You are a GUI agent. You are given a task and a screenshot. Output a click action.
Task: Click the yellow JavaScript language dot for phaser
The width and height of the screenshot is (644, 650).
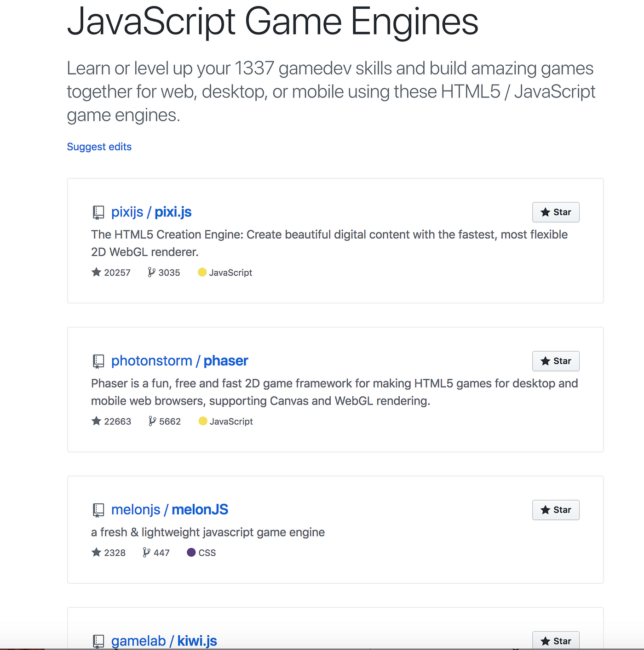click(x=203, y=421)
